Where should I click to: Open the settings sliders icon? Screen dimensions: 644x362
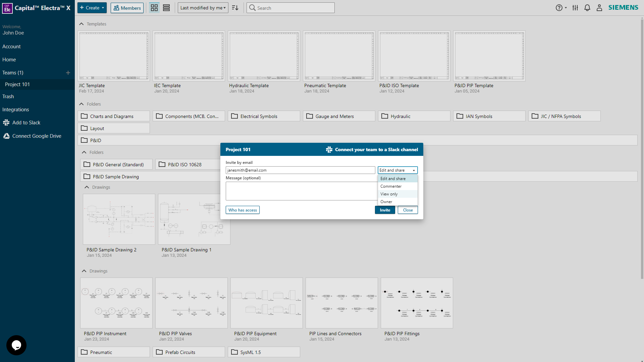pos(575,7)
